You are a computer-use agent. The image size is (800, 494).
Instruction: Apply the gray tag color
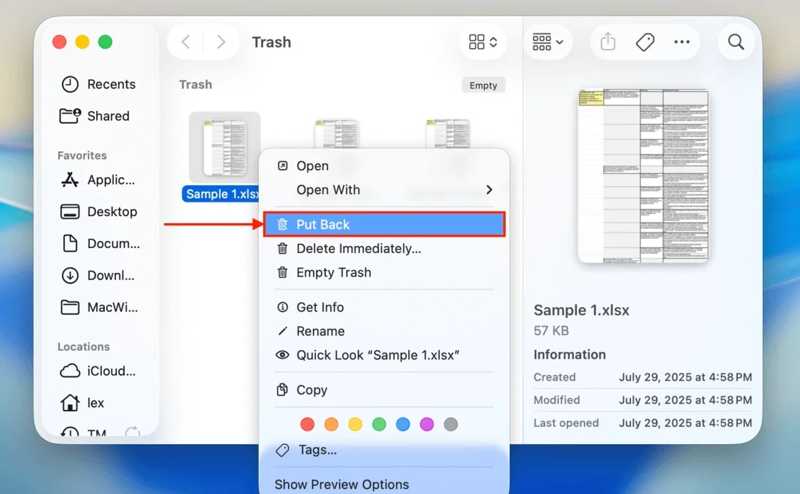[451, 424]
